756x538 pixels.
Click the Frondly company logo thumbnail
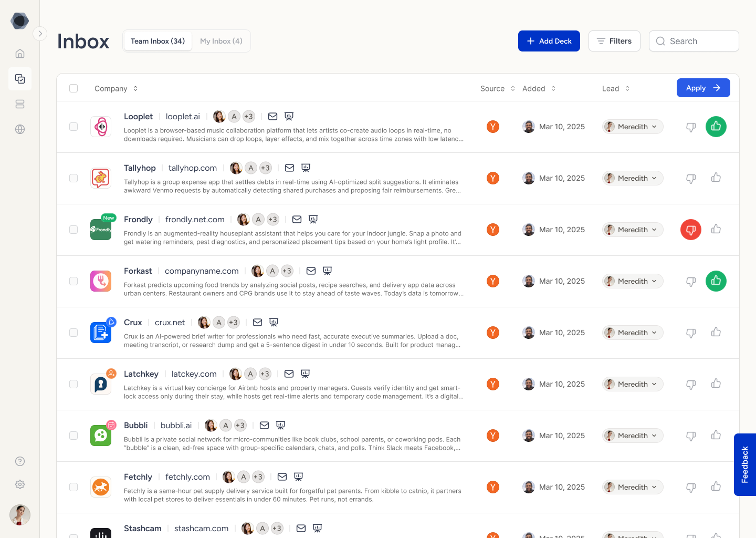(x=101, y=230)
